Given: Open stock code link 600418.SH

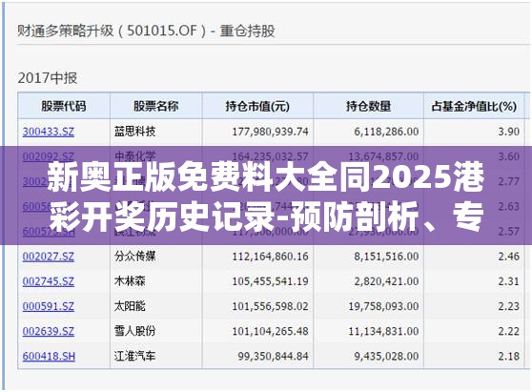Looking at the screenshot, I should [x=49, y=357].
